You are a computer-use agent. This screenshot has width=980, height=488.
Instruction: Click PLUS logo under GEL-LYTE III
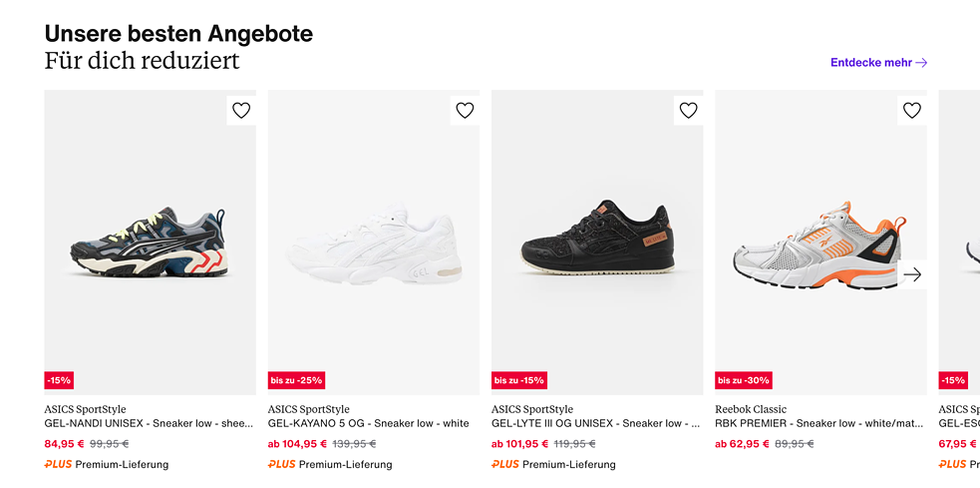point(505,464)
